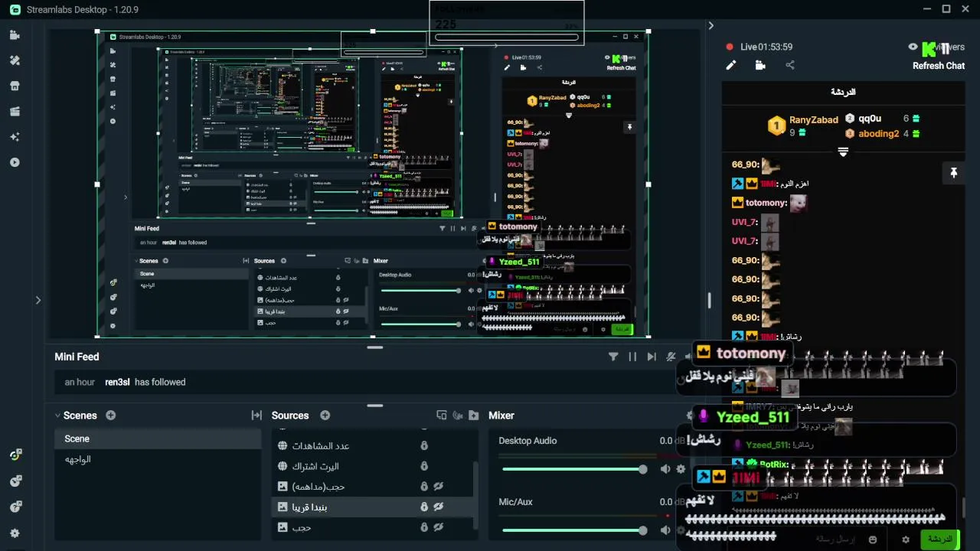Image resolution: width=980 pixels, height=551 pixels.
Task: Share the stream with share icon
Action: [x=790, y=65]
